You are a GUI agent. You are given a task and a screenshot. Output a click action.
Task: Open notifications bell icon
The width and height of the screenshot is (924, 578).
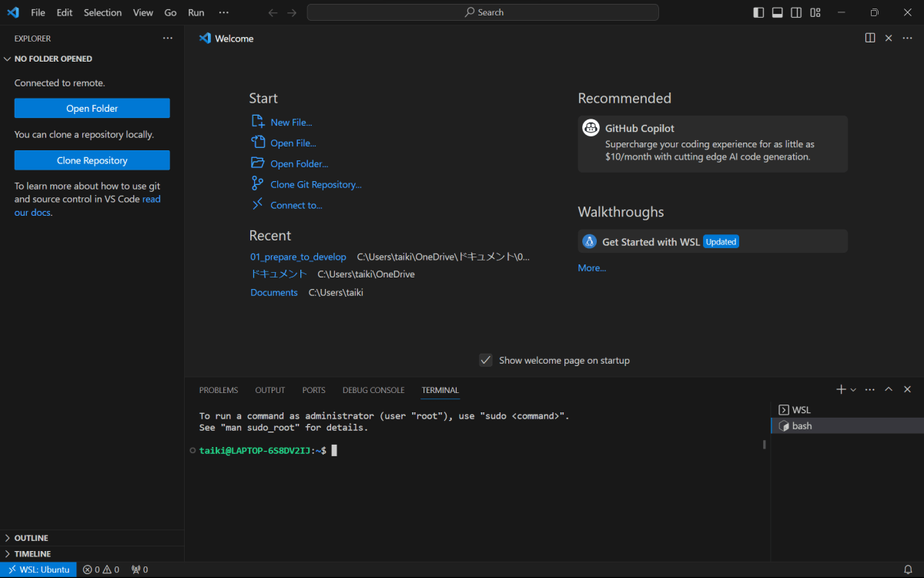pyautogui.click(x=908, y=570)
